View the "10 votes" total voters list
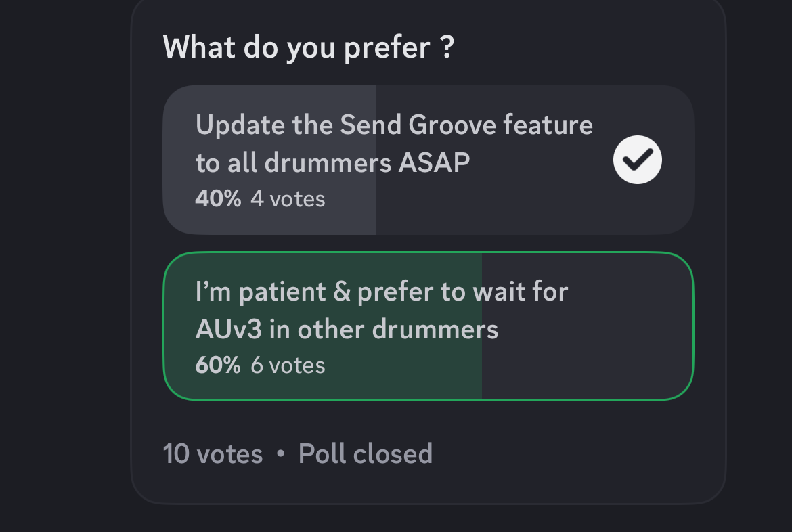This screenshot has width=792, height=532. [x=213, y=453]
